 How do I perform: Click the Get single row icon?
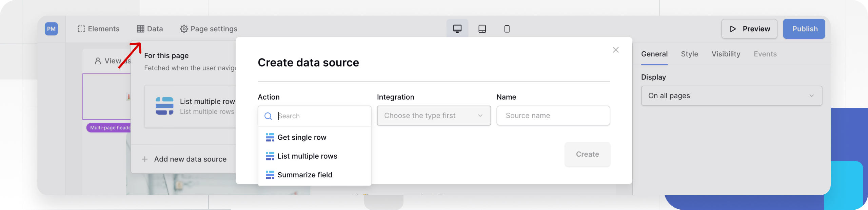(x=270, y=137)
